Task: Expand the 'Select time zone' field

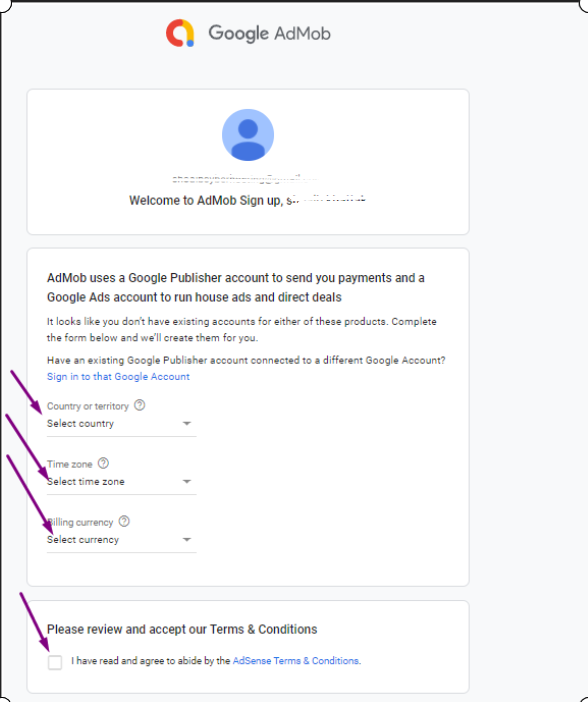Action: (x=121, y=482)
